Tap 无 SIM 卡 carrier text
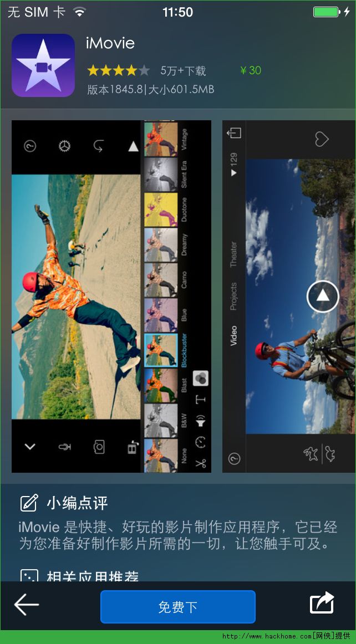The image size is (356, 644). [x=36, y=12]
